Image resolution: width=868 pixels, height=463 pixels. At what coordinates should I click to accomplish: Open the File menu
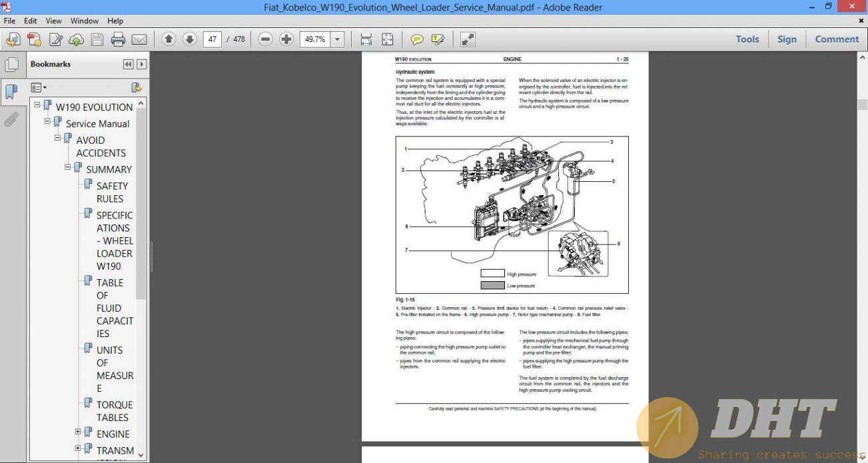[x=10, y=21]
